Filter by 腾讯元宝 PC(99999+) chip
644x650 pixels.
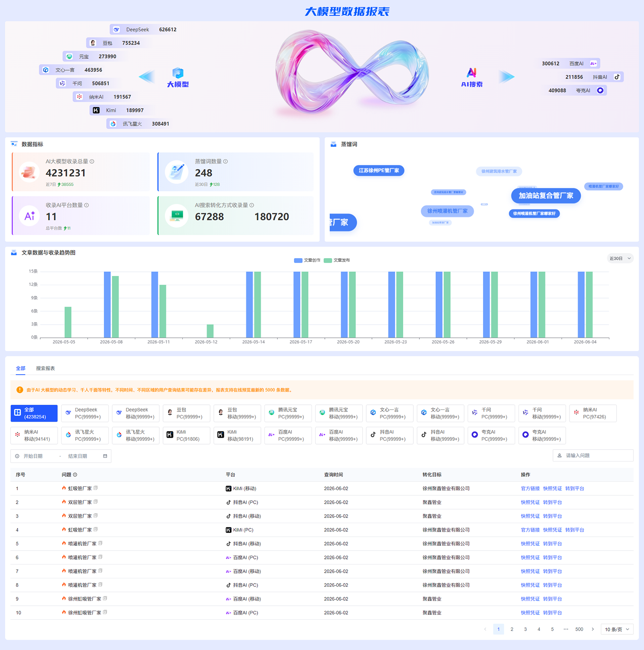[x=288, y=413]
